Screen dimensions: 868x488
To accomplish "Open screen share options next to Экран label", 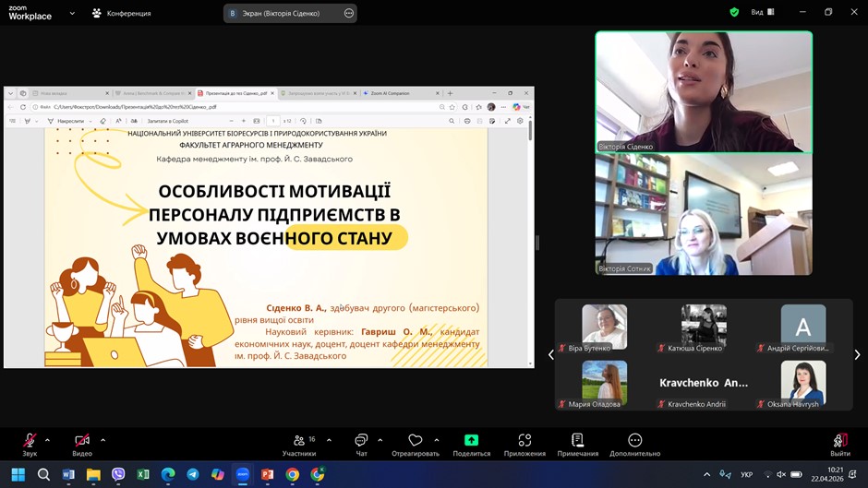I will pos(348,14).
